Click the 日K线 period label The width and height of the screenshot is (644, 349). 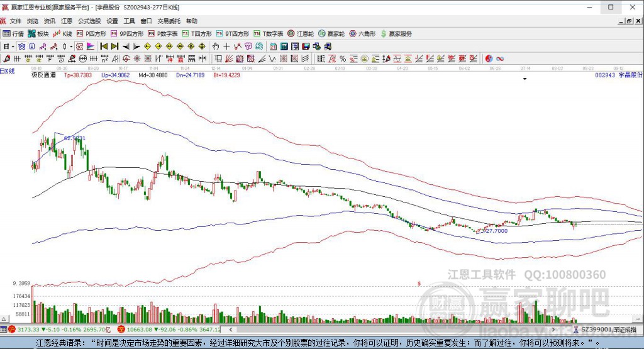[x=8, y=71]
